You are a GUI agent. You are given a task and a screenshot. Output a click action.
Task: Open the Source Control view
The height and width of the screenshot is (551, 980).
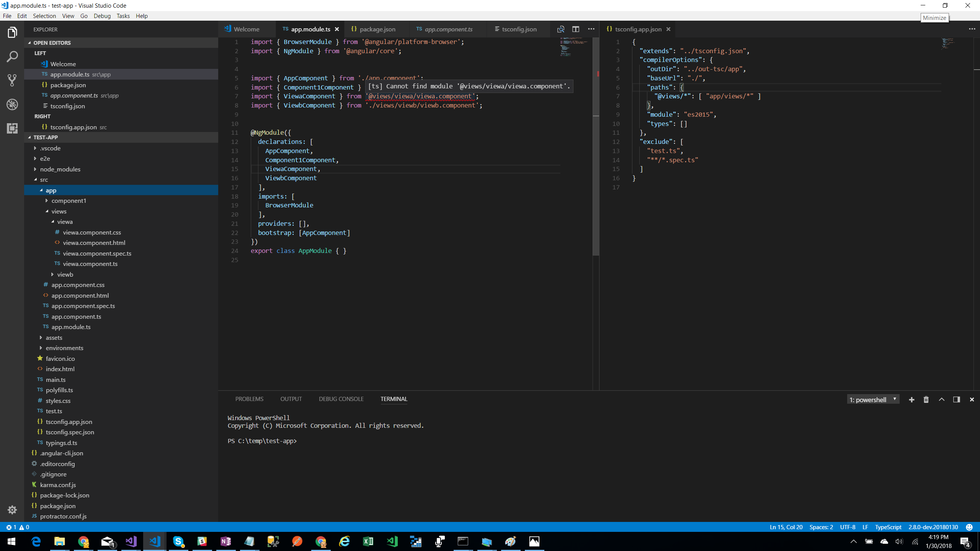coord(12,80)
